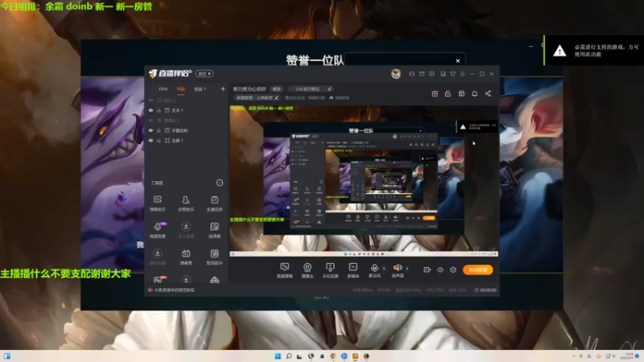644x362 pixels.
Task: Click the store icon beside the bell
Action: [x=461, y=93]
